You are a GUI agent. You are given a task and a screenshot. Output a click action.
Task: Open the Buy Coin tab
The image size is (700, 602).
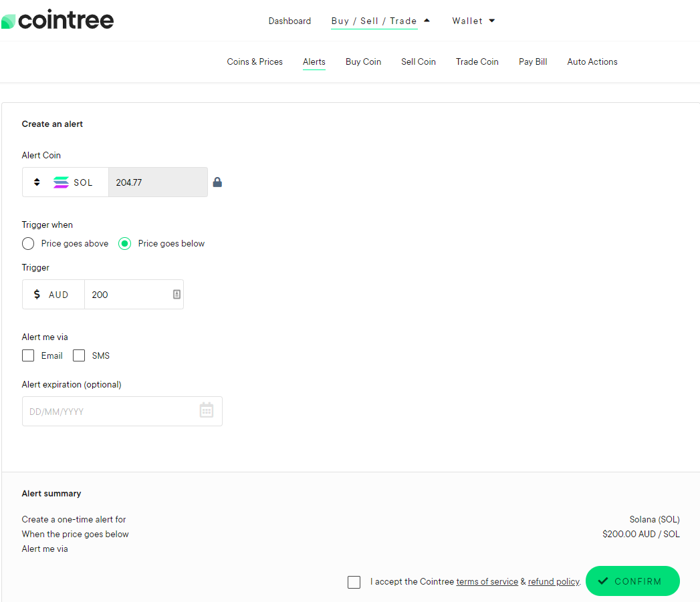coord(364,61)
